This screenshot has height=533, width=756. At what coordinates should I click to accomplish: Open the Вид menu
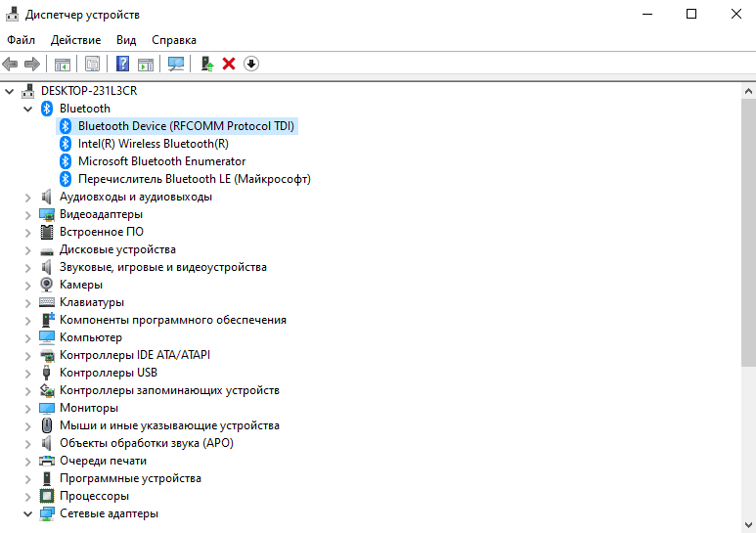pos(126,40)
